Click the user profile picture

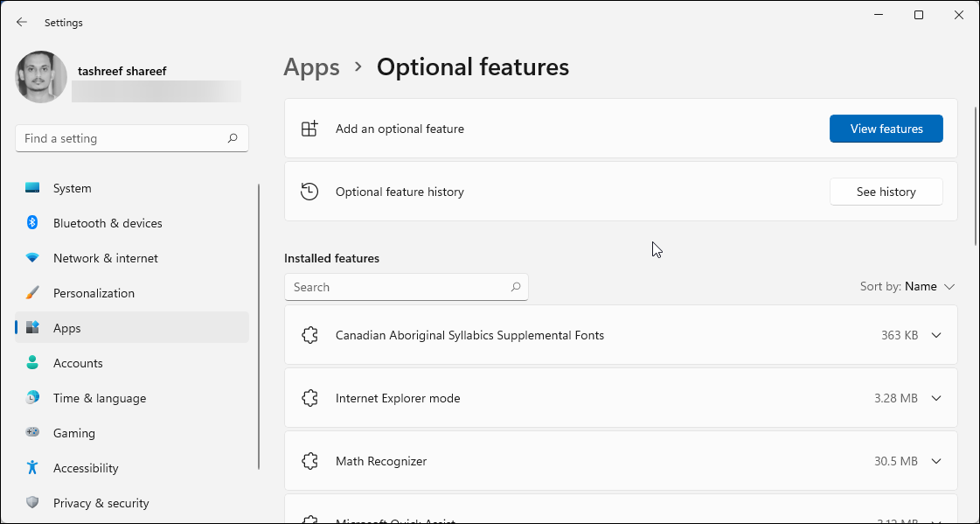point(41,77)
